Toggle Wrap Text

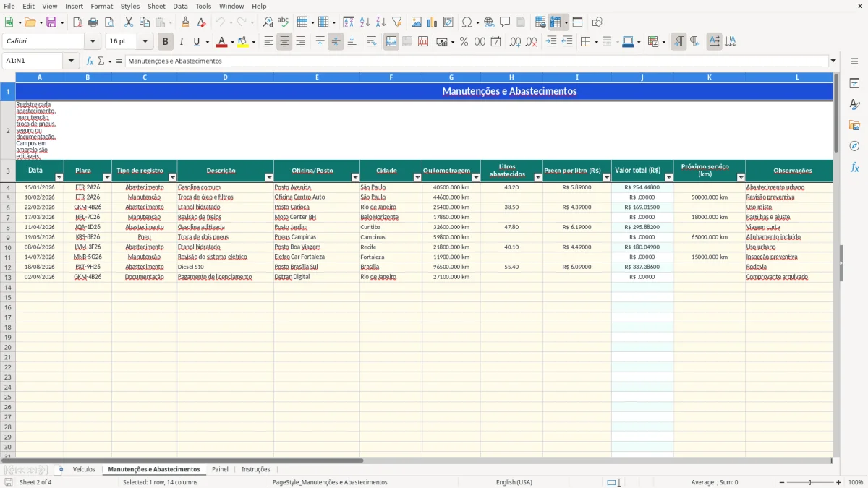(x=371, y=42)
